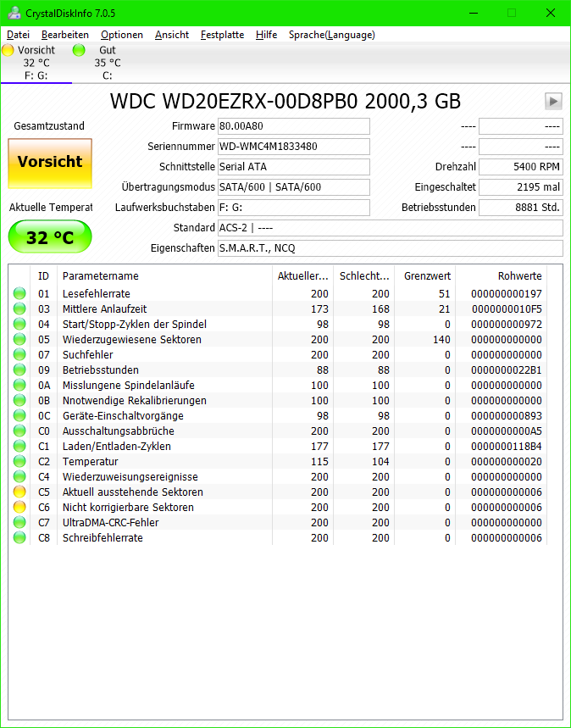Click green status icon for Wiederzuweisungsereignisse
Screen dimensions: 571x728
(x=19, y=476)
